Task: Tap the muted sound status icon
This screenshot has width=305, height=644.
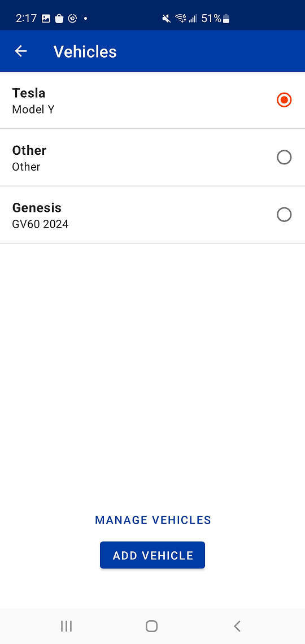Action: [166, 19]
